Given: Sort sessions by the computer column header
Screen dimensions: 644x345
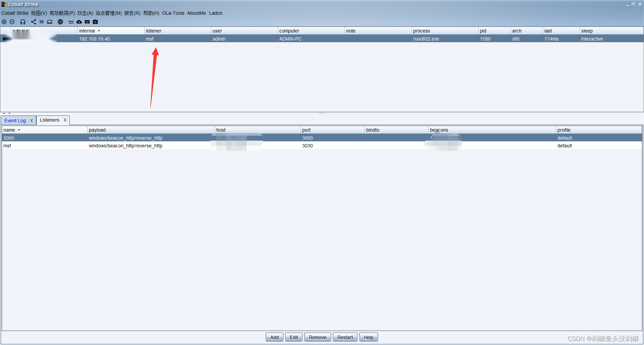Looking at the screenshot, I should (x=311, y=31).
